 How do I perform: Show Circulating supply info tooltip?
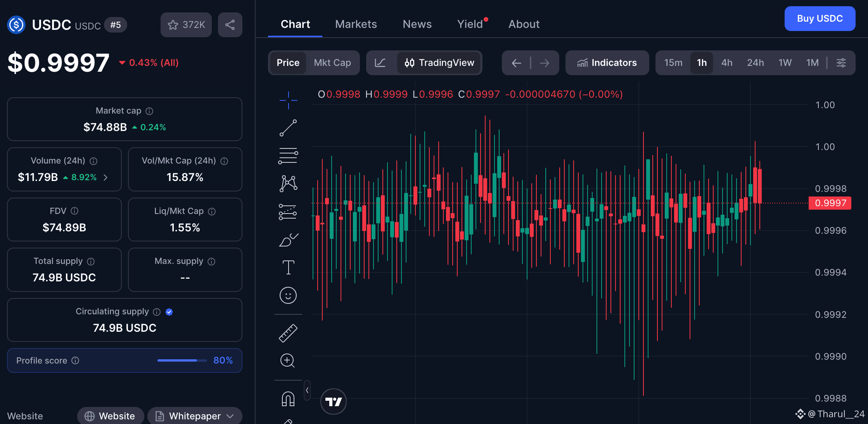coord(157,312)
